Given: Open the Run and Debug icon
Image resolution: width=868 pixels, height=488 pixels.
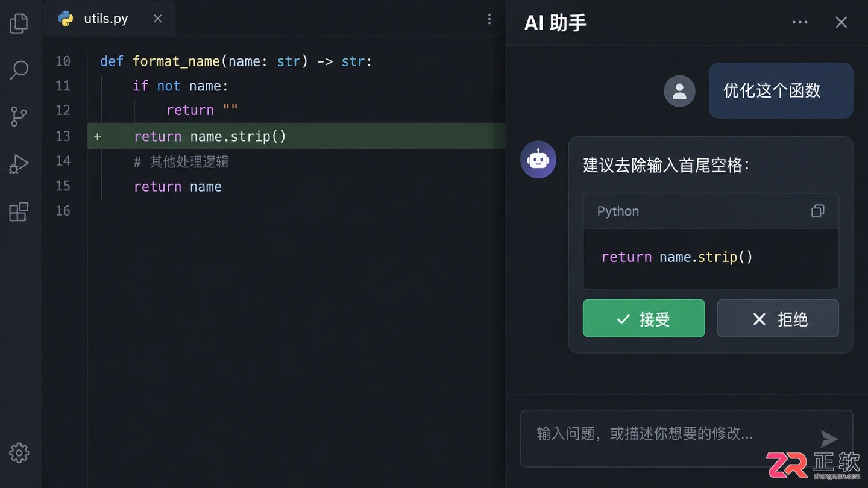Looking at the screenshot, I should [x=19, y=164].
